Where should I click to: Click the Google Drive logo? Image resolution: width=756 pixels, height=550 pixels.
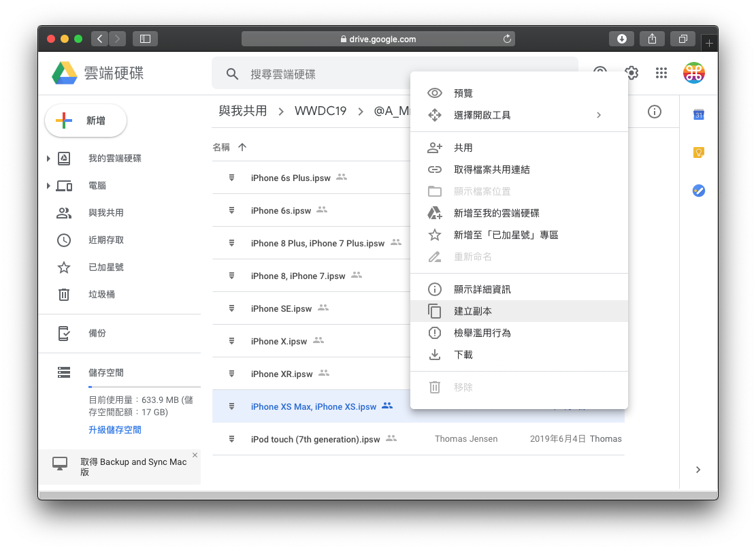pyautogui.click(x=65, y=73)
